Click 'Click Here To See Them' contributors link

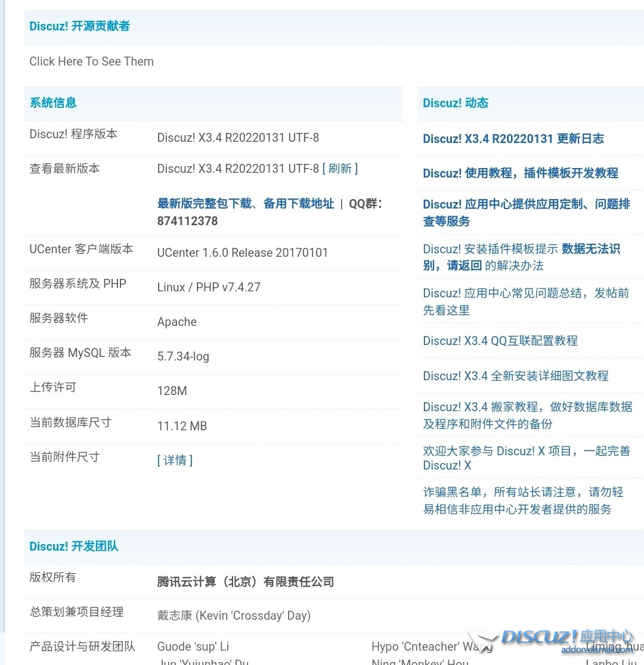click(x=91, y=61)
